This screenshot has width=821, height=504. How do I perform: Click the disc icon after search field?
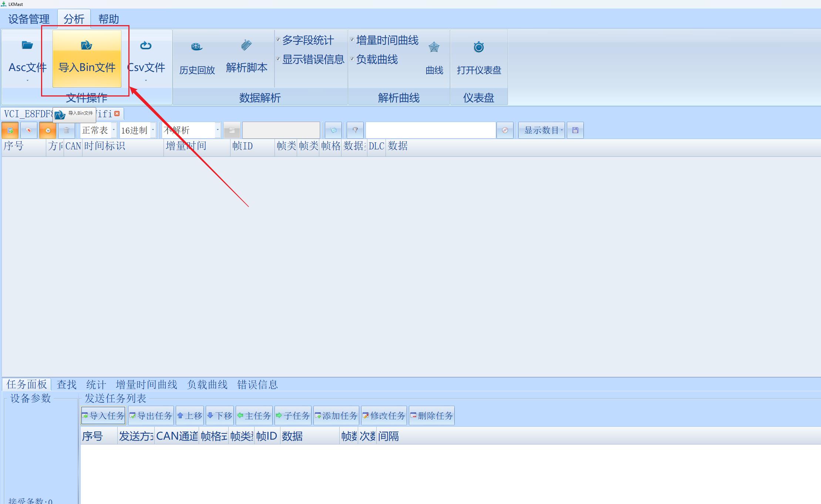(505, 130)
